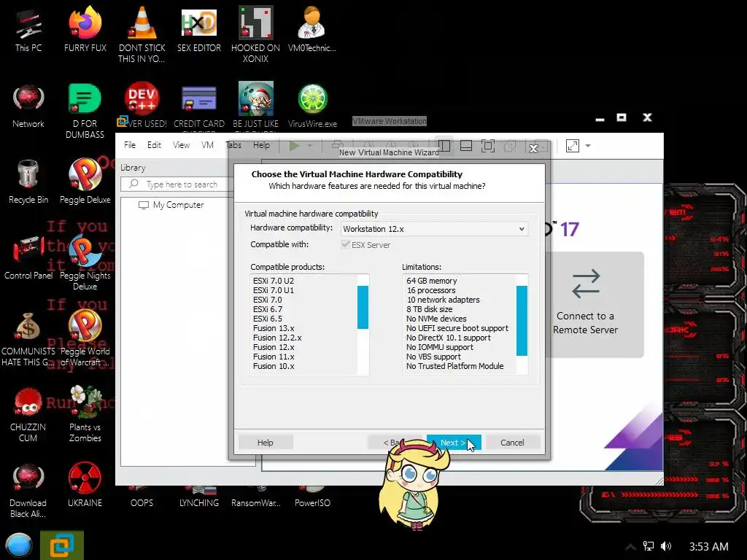747x560 pixels.
Task: Click the 64 GB memory limitation
Action: tap(432, 281)
